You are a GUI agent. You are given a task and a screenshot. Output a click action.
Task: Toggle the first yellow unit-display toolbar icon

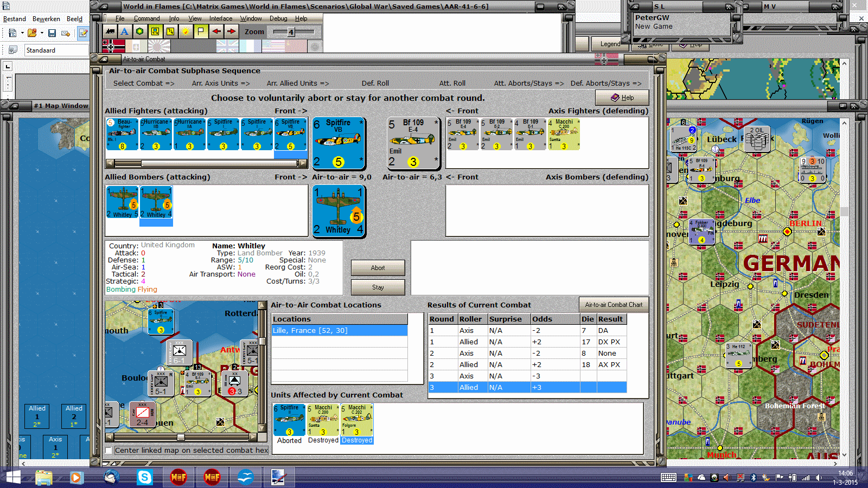(155, 31)
